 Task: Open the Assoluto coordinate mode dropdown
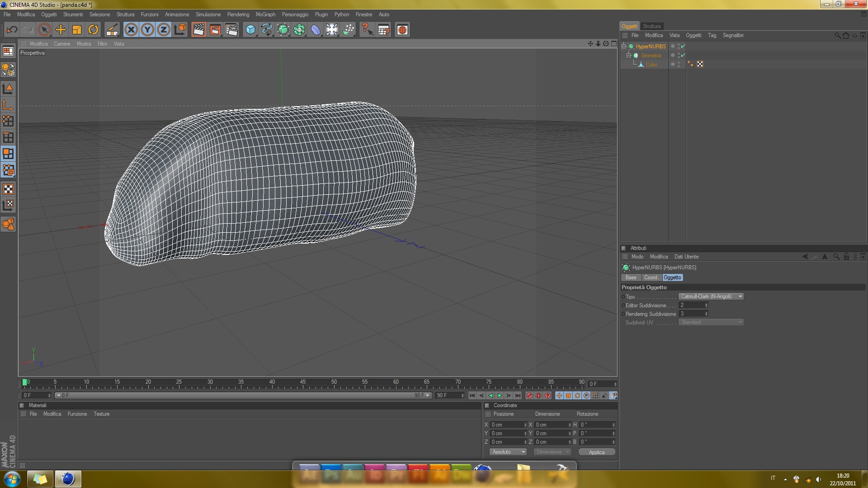pyautogui.click(x=509, y=452)
